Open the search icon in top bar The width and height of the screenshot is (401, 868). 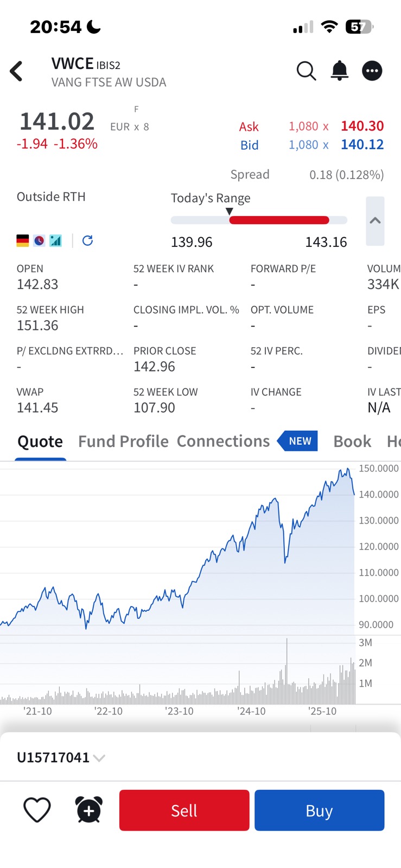(x=305, y=71)
